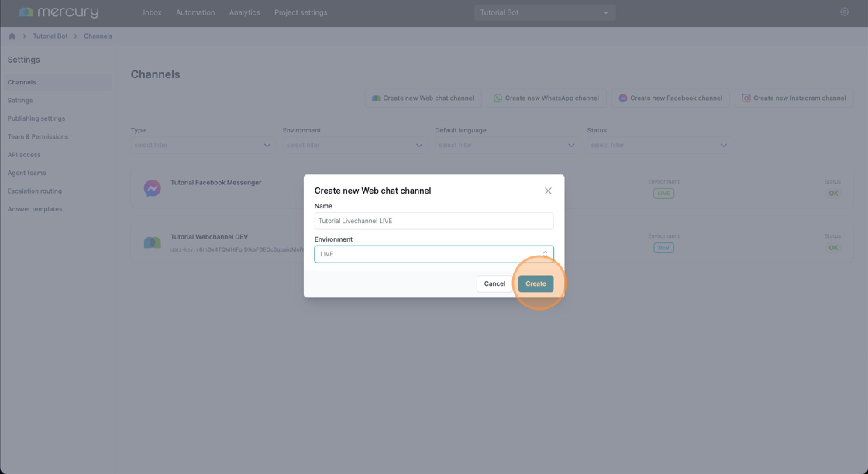Open the Status filter dropdown
Screen dimensions: 868x474
tap(660, 145)
